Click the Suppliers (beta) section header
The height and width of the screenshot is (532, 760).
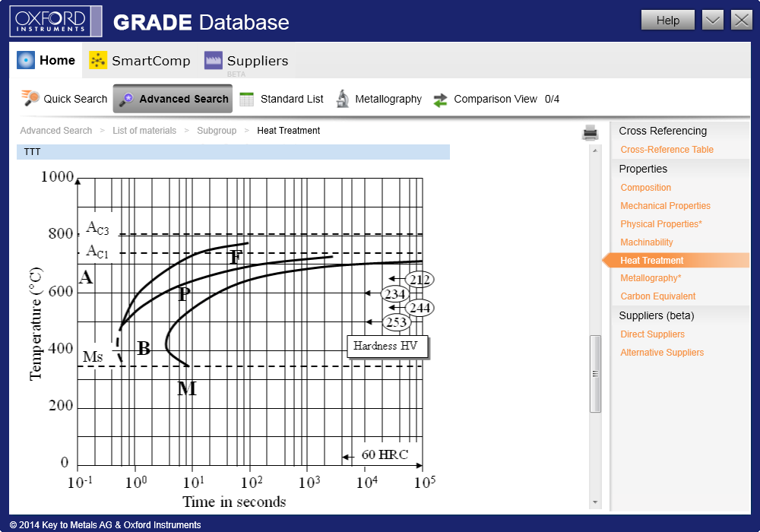(x=657, y=315)
